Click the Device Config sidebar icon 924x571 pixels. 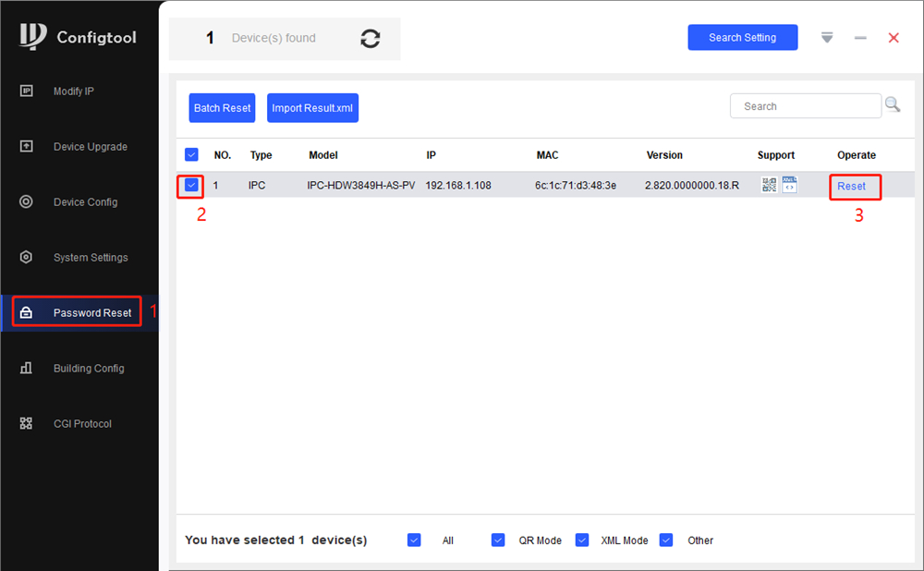(x=27, y=201)
